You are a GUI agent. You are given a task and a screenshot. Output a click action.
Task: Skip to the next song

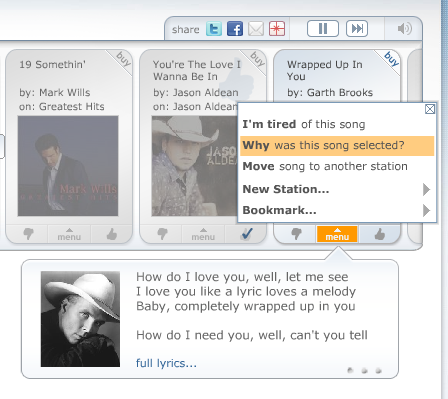tap(357, 29)
